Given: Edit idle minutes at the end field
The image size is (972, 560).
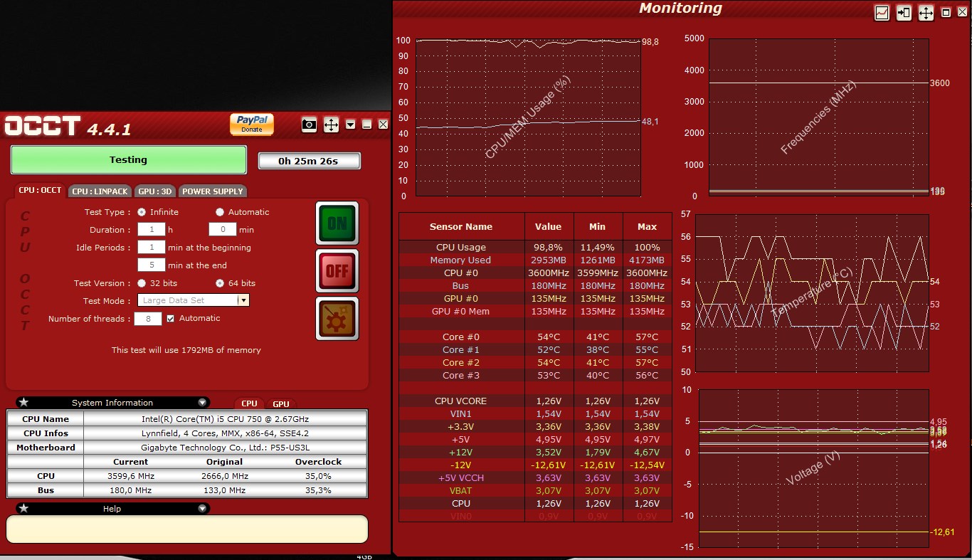Looking at the screenshot, I should pyautogui.click(x=151, y=265).
